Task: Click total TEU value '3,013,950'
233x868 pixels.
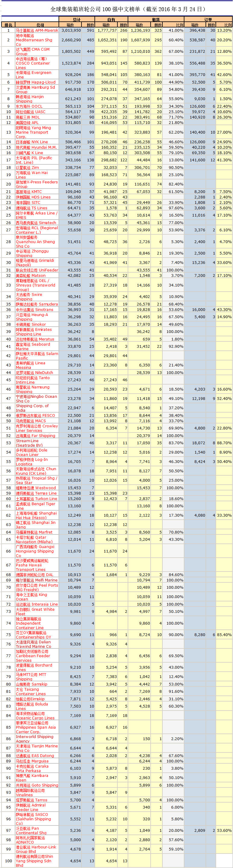Action: click(x=71, y=30)
